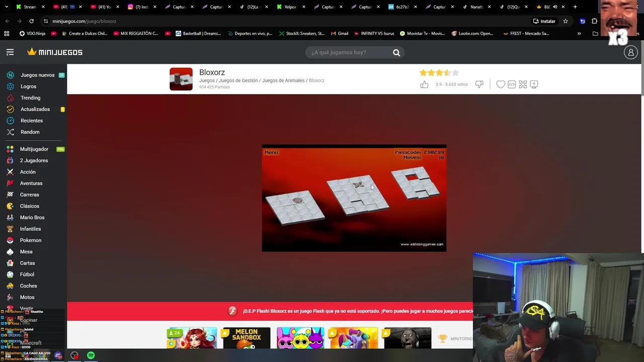The width and height of the screenshot is (644, 362).
Task: Open the Chrome apps grid icon
Action: coord(7,34)
